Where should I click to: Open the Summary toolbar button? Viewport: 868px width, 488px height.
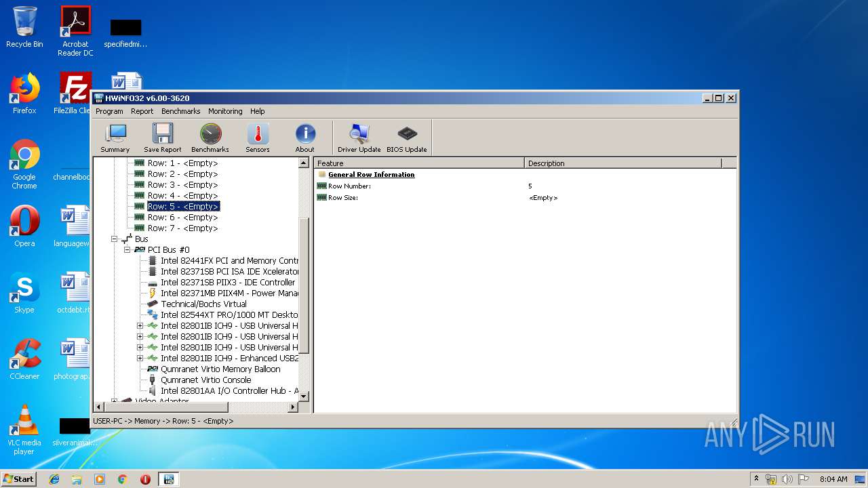coord(115,138)
